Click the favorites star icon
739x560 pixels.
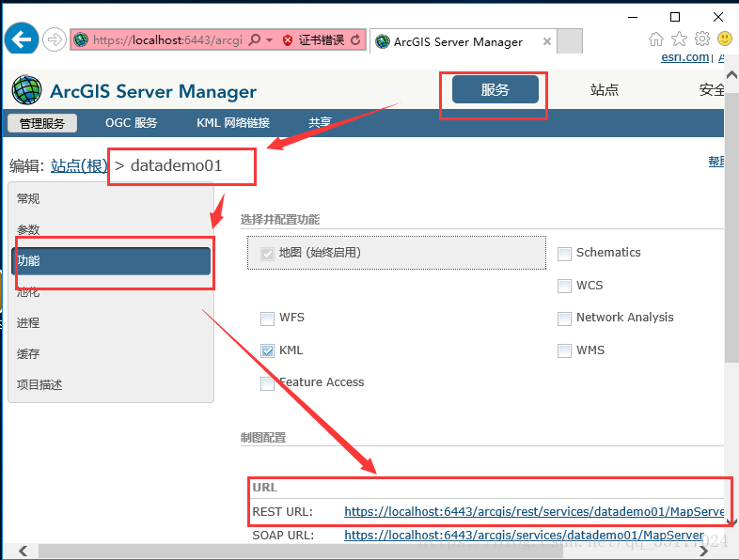[679, 39]
